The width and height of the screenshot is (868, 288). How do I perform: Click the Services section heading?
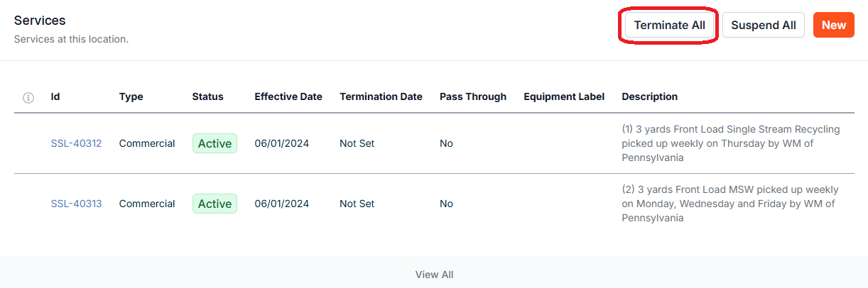click(40, 21)
